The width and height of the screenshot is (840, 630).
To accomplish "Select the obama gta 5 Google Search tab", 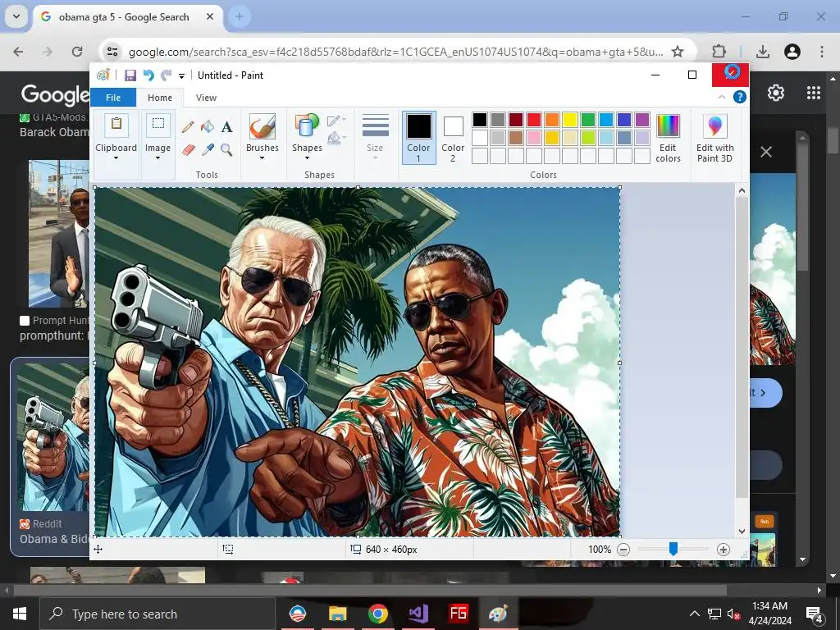I will click(x=129, y=17).
